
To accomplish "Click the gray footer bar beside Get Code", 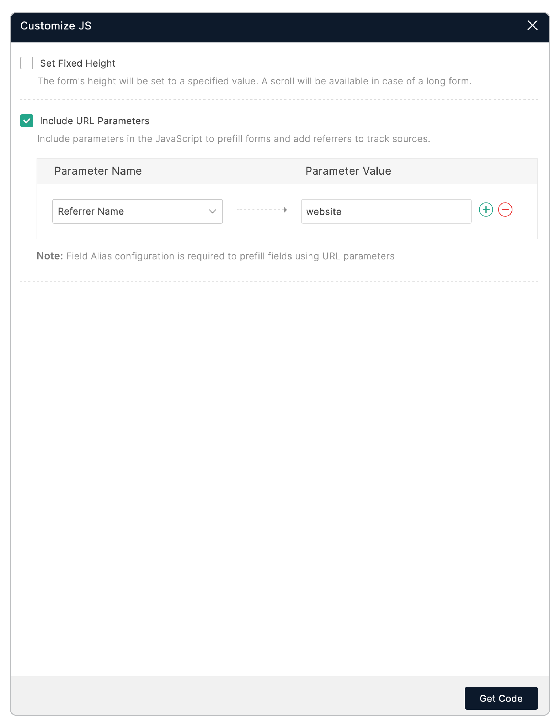I will coord(233,698).
